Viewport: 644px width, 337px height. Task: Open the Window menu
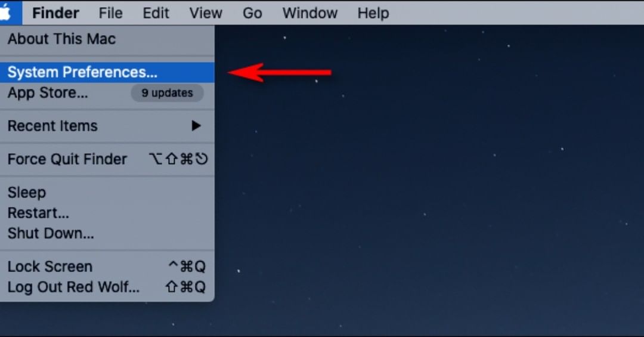pos(309,13)
